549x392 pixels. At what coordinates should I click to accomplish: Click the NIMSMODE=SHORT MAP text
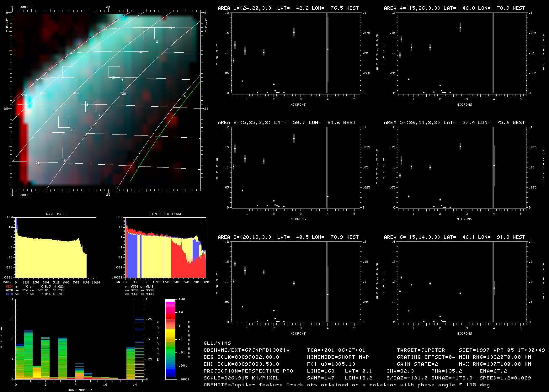click(338, 357)
